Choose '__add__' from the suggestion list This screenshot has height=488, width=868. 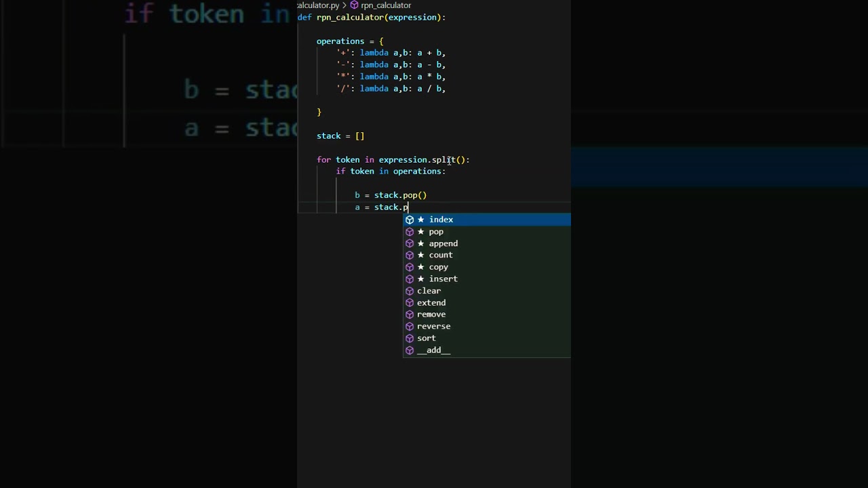pos(487,350)
